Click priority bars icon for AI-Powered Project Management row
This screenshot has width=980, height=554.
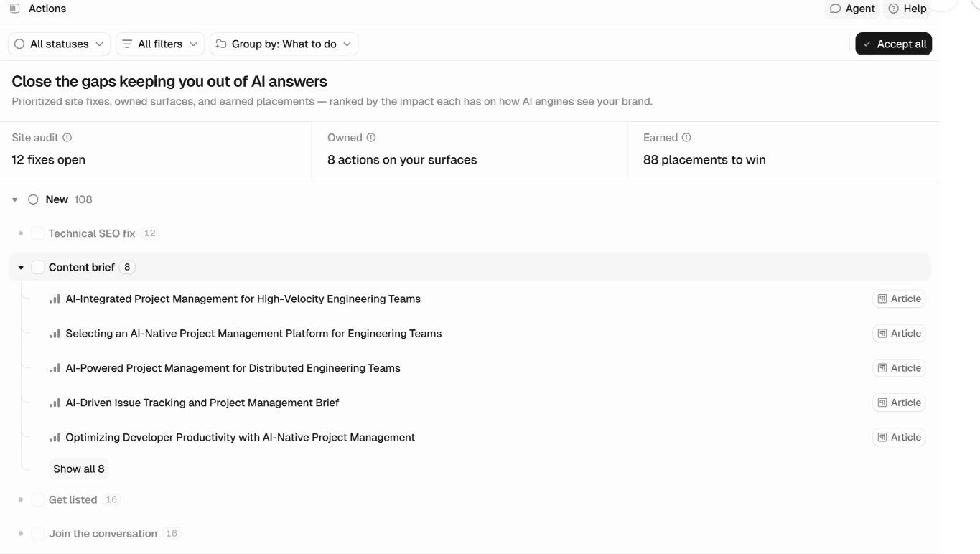pyautogui.click(x=55, y=368)
